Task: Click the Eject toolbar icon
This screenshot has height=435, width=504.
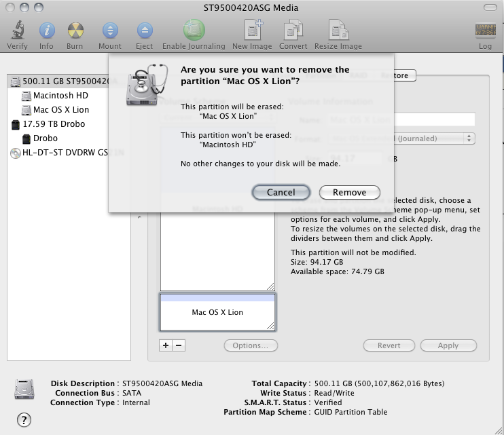Action: 145,31
